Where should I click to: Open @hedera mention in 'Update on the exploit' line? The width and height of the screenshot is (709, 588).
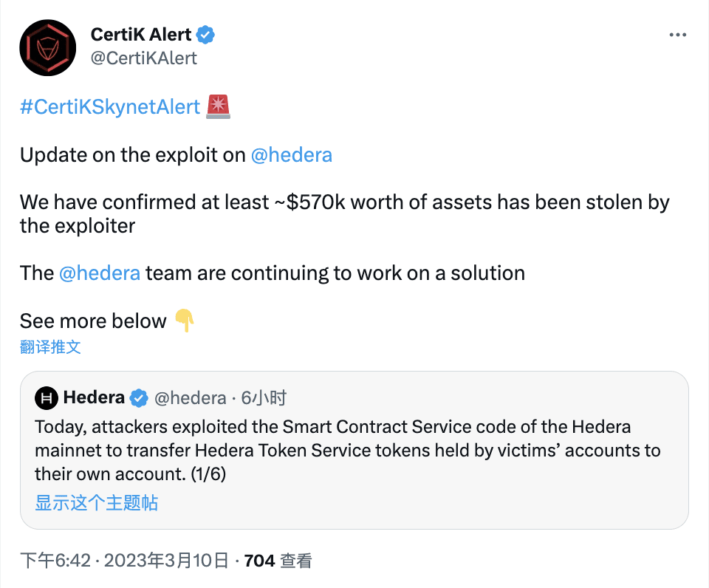[x=291, y=155]
